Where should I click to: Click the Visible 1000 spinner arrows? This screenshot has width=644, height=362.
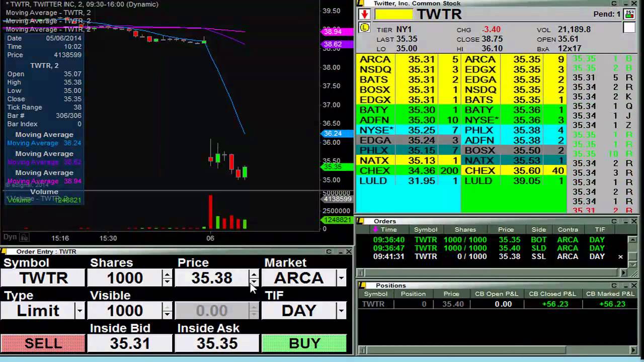[167, 311]
